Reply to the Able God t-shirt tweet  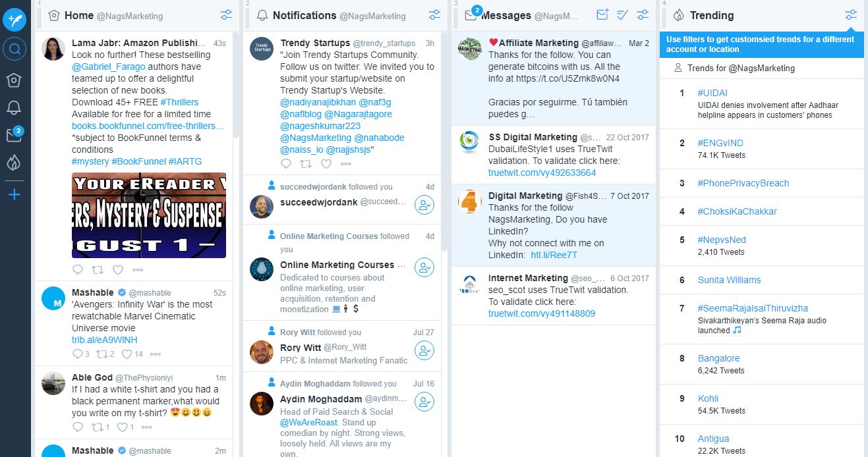(x=78, y=427)
